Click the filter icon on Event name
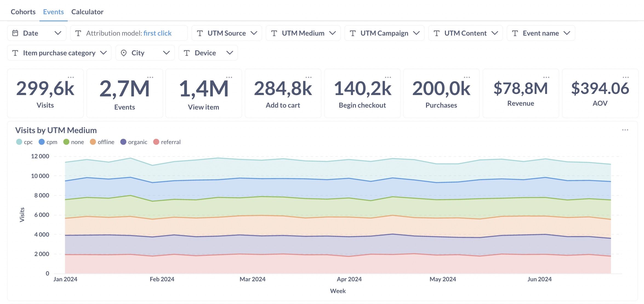 pyautogui.click(x=515, y=33)
